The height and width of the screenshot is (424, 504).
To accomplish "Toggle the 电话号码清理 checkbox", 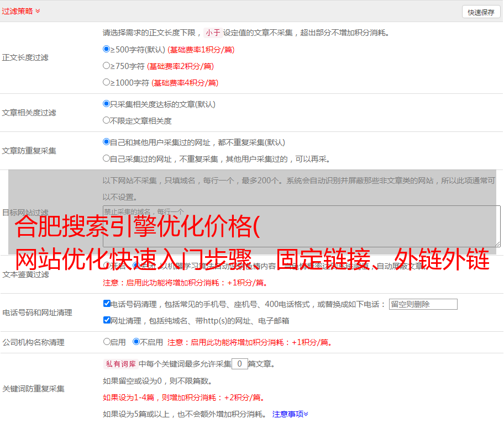I will [x=107, y=304].
